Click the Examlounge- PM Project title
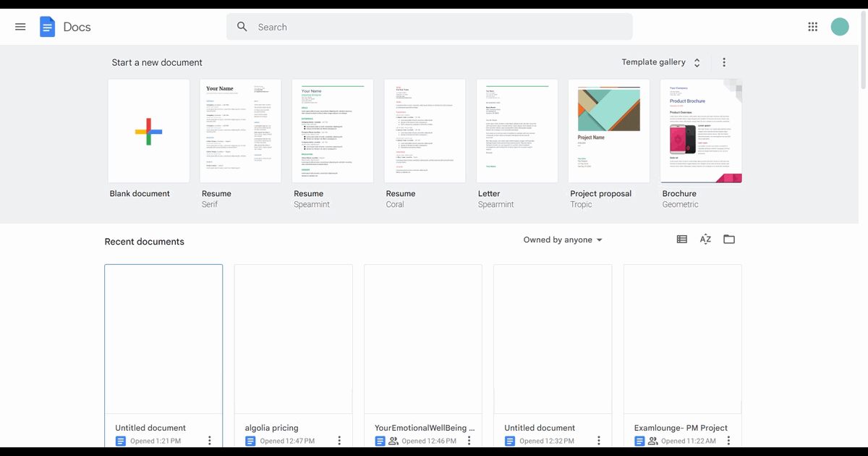The image size is (868, 456). coord(681,428)
